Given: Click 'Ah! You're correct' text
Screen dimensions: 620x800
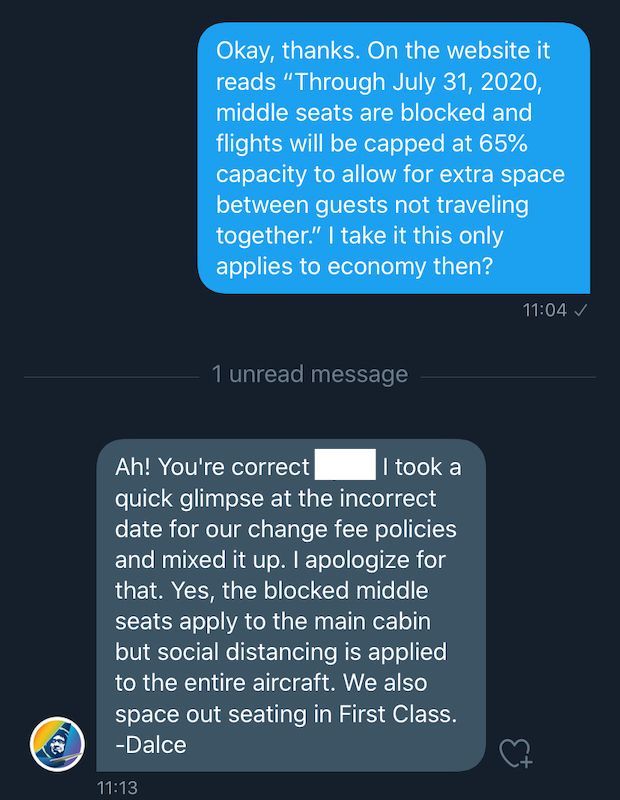Looking at the screenshot, I should pos(212,467).
